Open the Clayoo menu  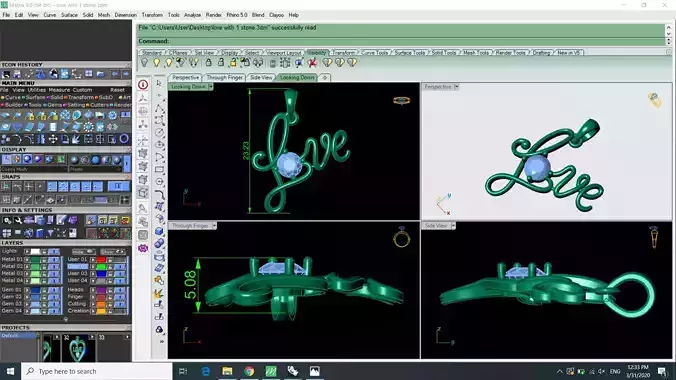pyautogui.click(x=276, y=15)
